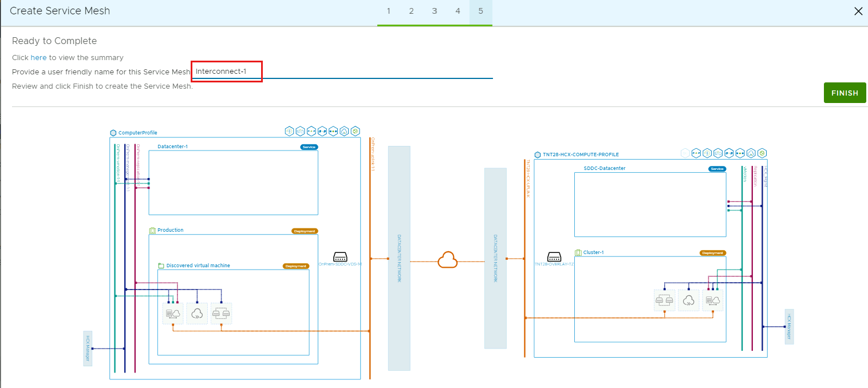Image resolution: width=868 pixels, height=388 pixels.
Task: Click the Cluster-1 label
Action: (594, 252)
